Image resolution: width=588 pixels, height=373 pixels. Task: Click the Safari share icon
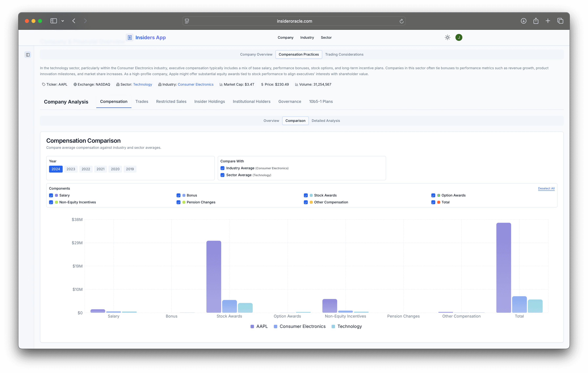[x=536, y=21]
